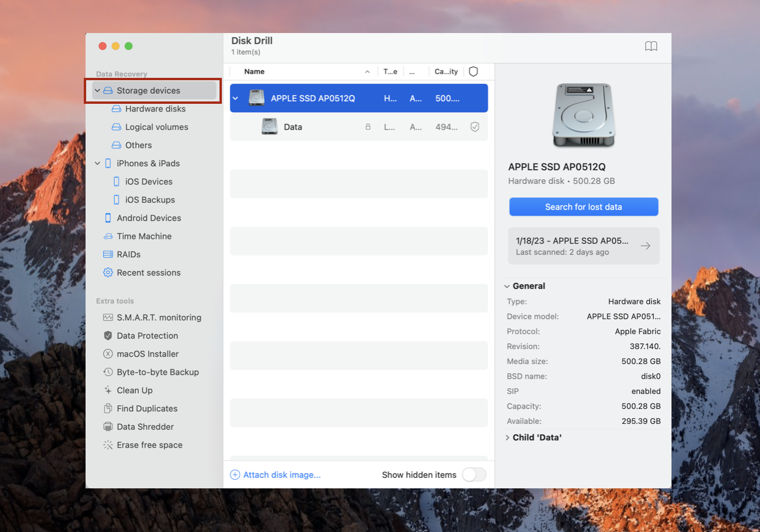Click the Clean Up sparkle icon
Image resolution: width=760 pixels, height=532 pixels.
click(x=108, y=390)
